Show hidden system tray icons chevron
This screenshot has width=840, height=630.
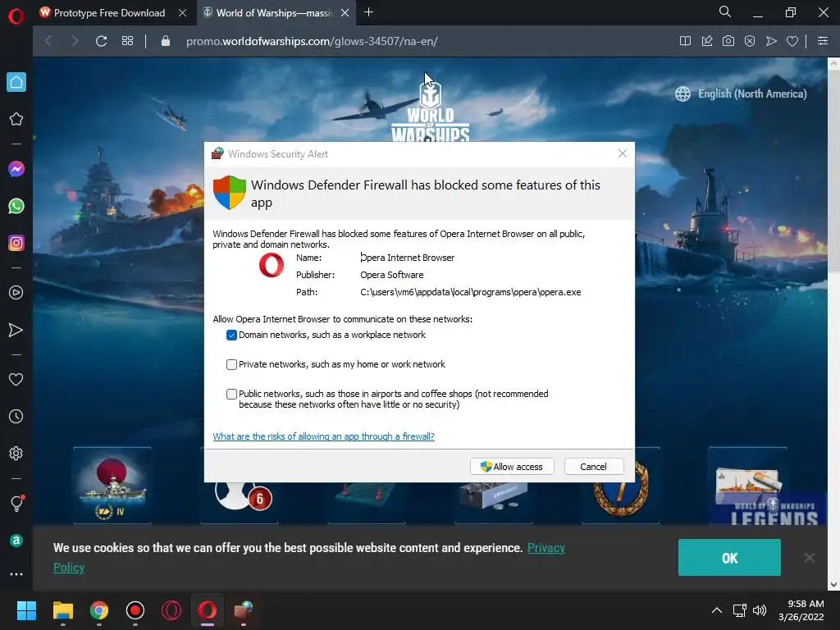coord(716,610)
